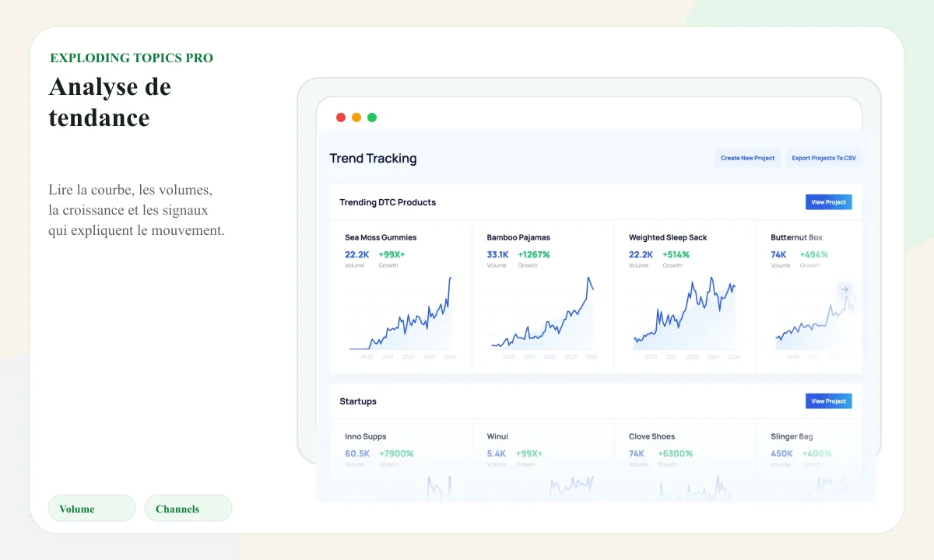This screenshot has width=934, height=560.
Task: Click the +514% growth value
Action: (677, 254)
